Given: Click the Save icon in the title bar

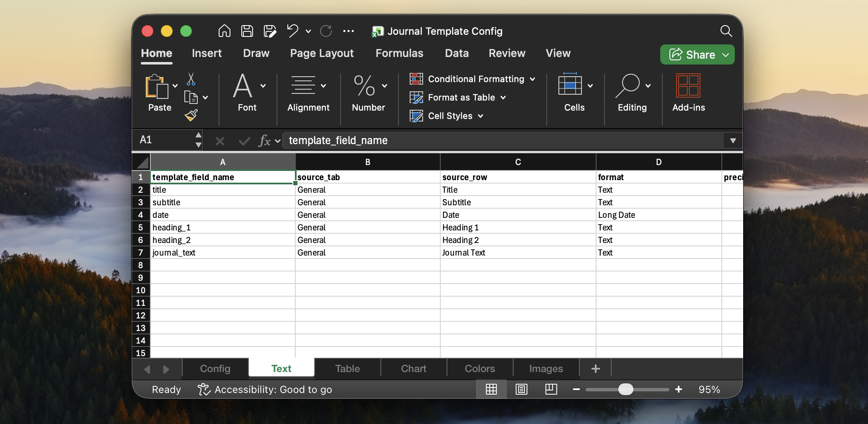Looking at the screenshot, I should pyautogui.click(x=247, y=31).
